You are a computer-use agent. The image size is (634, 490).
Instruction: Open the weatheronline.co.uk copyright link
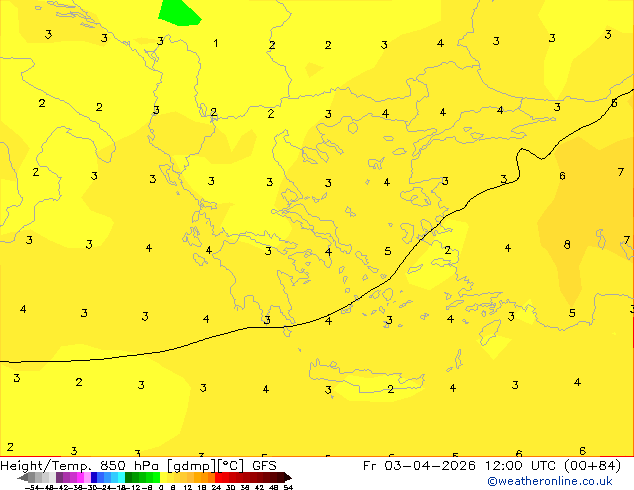click(x=550, y=481)
